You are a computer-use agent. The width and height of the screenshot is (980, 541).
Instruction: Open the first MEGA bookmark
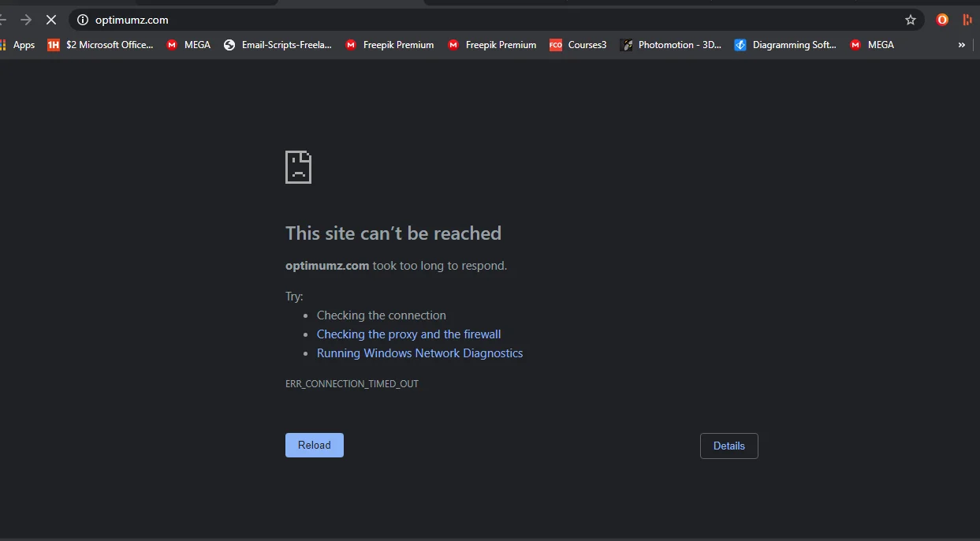(x=188, y=45)
